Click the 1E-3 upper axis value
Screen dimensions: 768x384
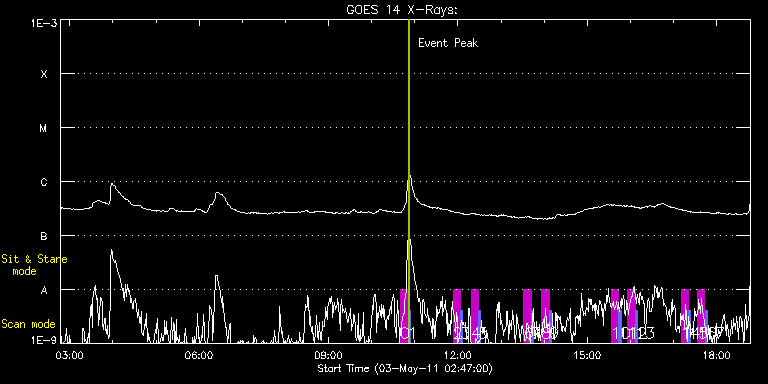44,23
